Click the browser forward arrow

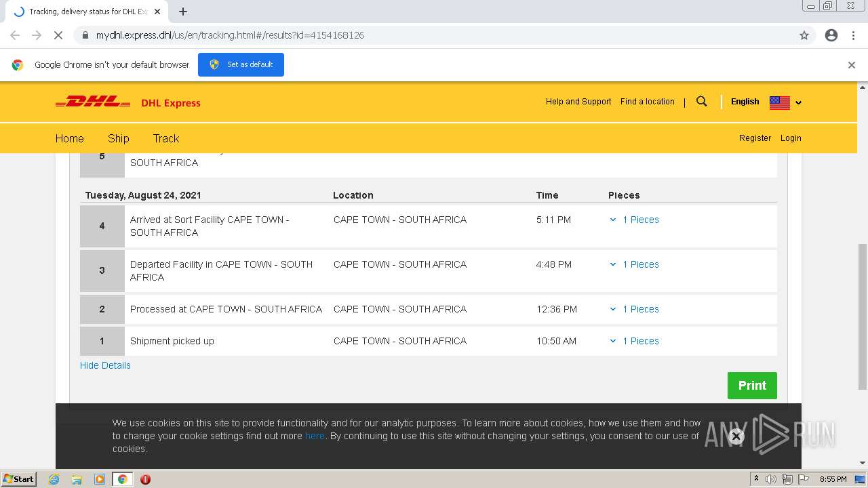37,35
